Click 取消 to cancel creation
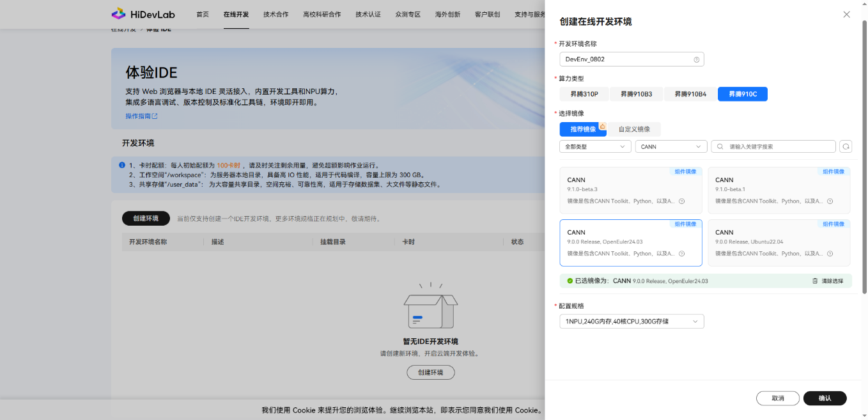The image size is (868, 420). [x=778, y=398]
